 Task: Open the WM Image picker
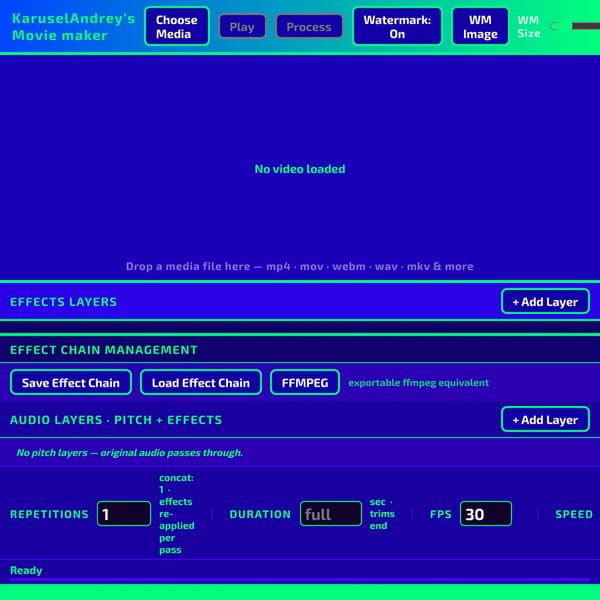click(480, 26)
